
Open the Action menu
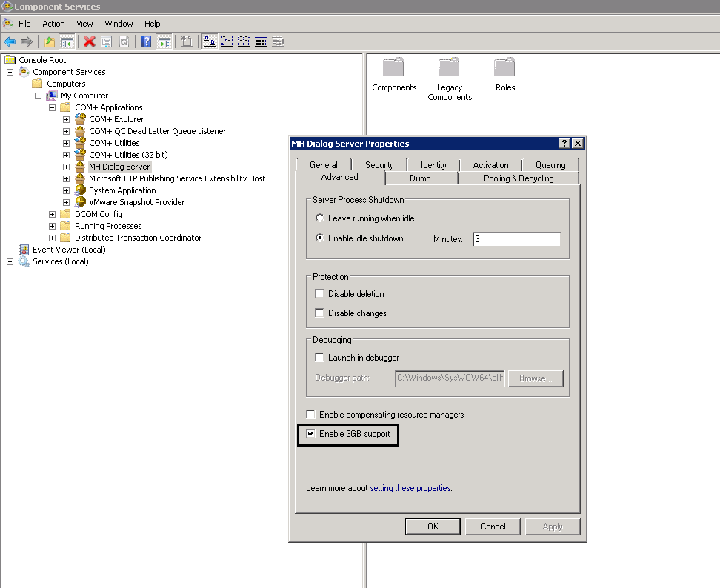point(53,24)
